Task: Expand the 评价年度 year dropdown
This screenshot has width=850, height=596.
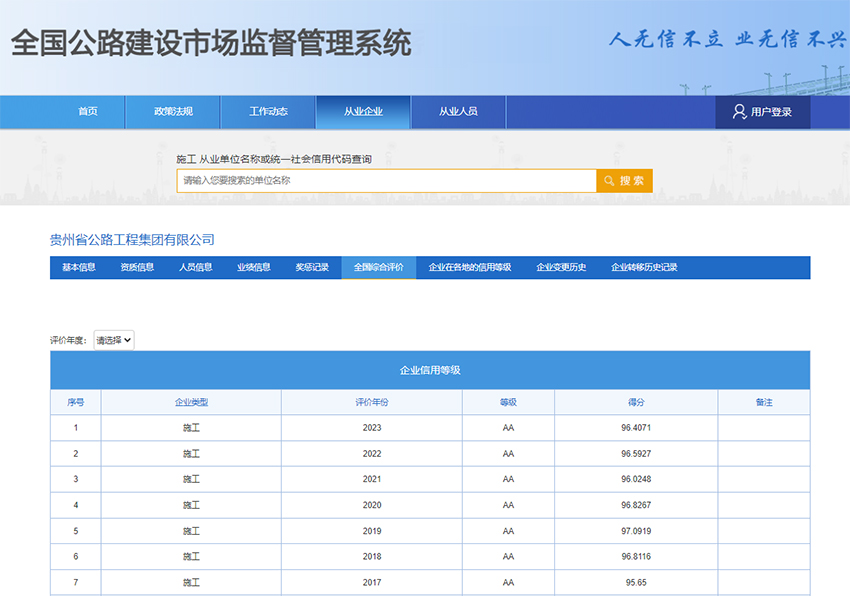Action: pos(113,339)
